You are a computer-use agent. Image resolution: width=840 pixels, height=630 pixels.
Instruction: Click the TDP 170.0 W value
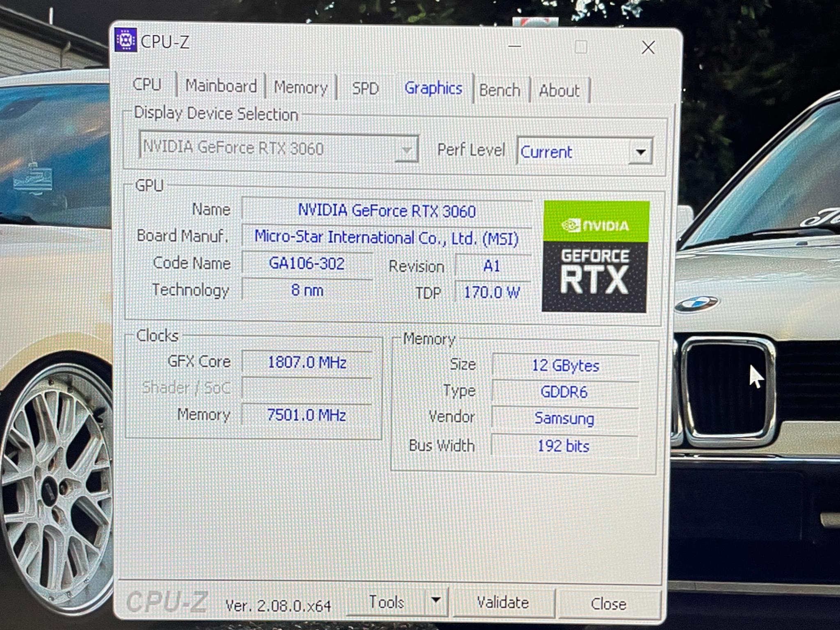click(492, 292)
